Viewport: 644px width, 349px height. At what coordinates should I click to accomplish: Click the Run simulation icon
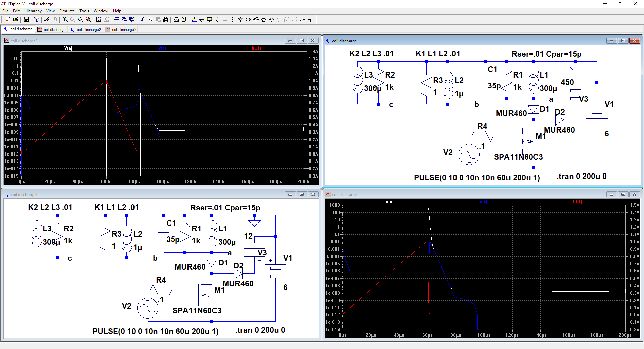47,20
